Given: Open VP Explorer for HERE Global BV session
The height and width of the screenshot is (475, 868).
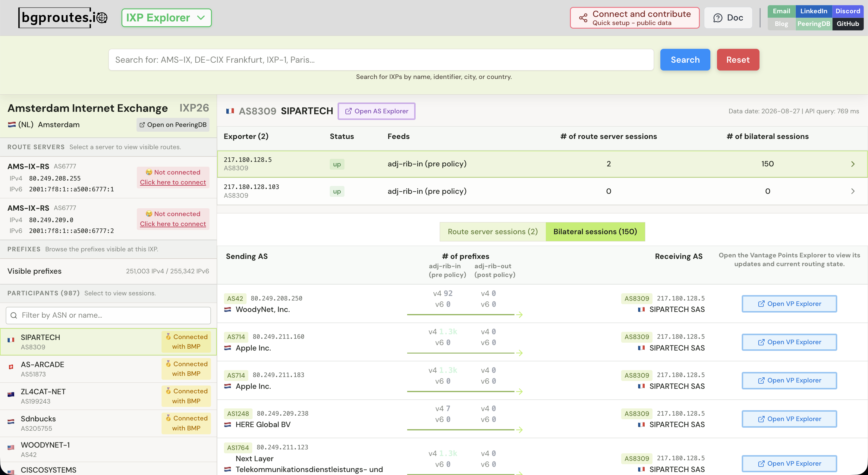Looking at the screenshot, I should pyautogui.click(x=789, y=419).
